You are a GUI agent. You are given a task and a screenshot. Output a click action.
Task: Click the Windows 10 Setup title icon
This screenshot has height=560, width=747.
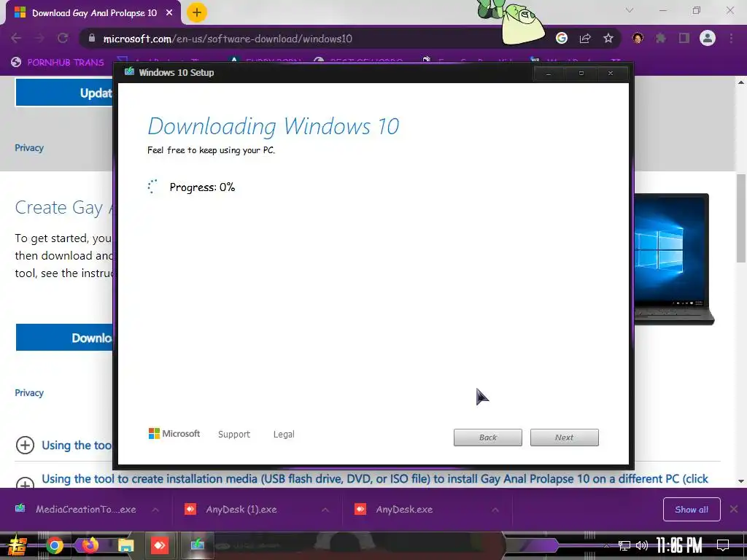(129, 72)
